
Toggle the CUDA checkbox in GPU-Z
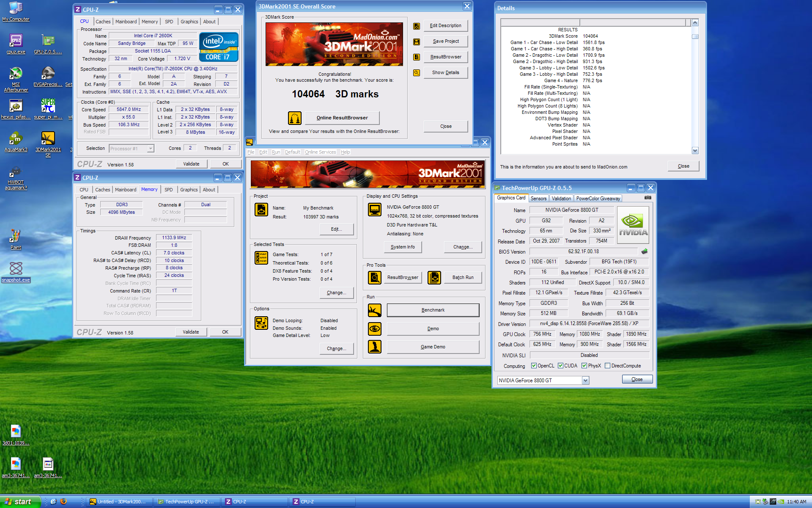tap(560, 366)
